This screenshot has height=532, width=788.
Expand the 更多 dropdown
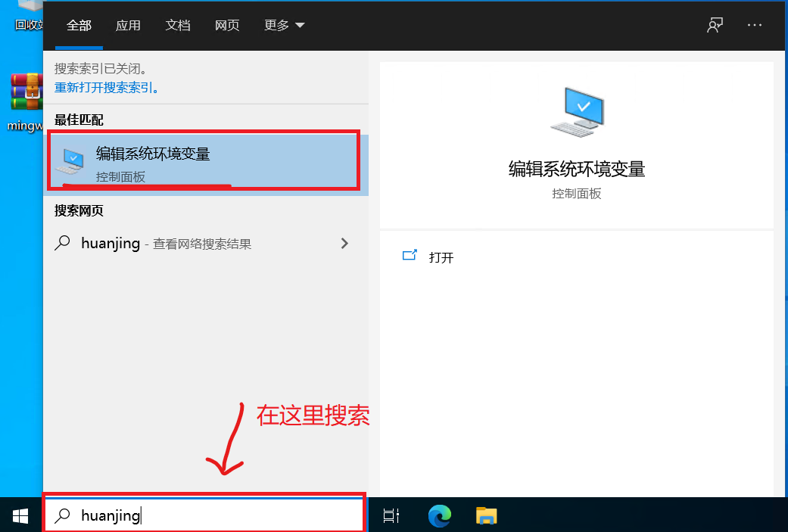pyautogui.click(x=285, y=25)
